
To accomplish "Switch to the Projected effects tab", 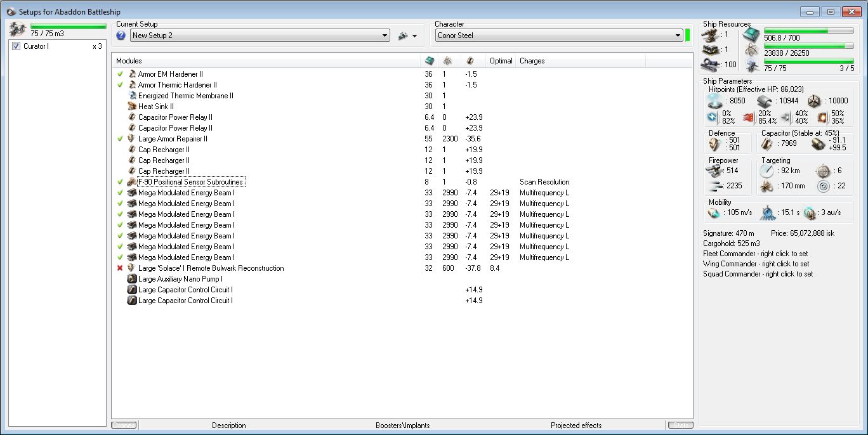I will [576, 425].
